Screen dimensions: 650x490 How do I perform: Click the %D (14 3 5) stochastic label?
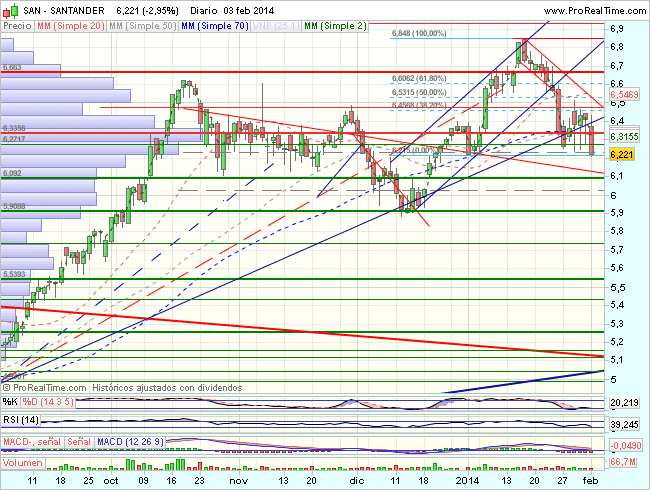[x=48, y=402]
